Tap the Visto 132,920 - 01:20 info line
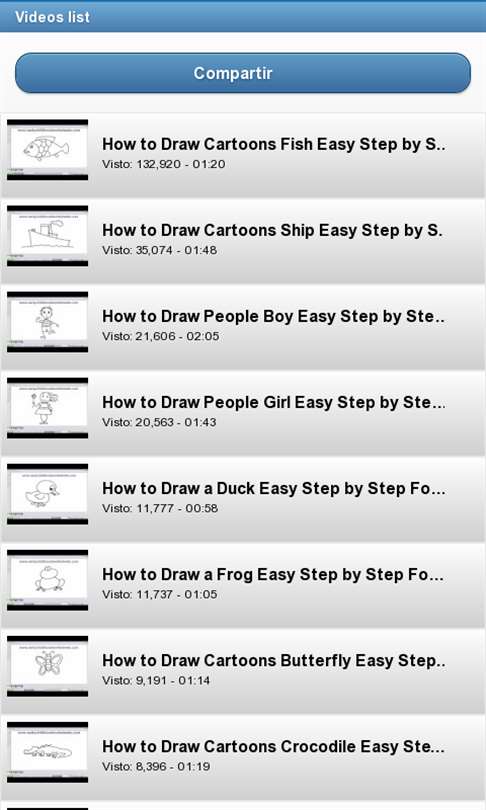Screen dimensions: 486x810 click(x=164, y=164)
